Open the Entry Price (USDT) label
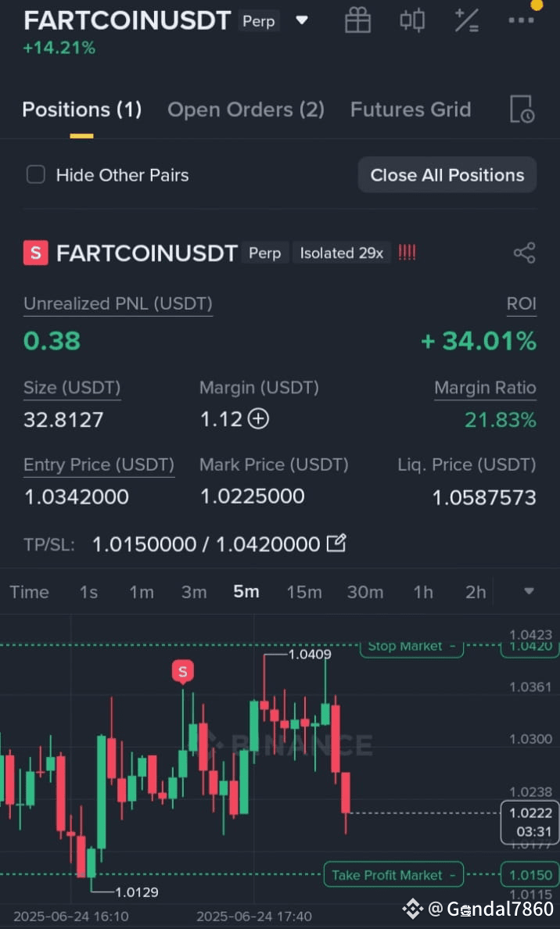Screen dimensions: 560x929 (99, 465)
